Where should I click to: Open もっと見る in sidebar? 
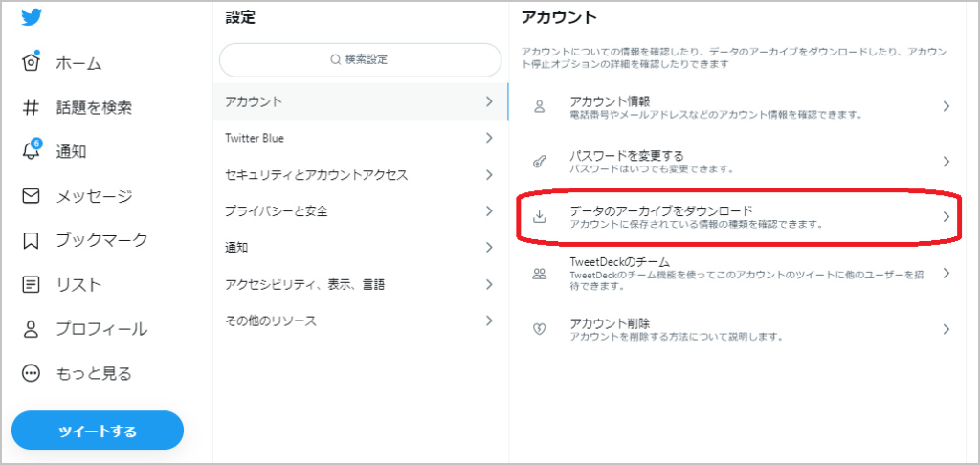[x=94, y=374]
